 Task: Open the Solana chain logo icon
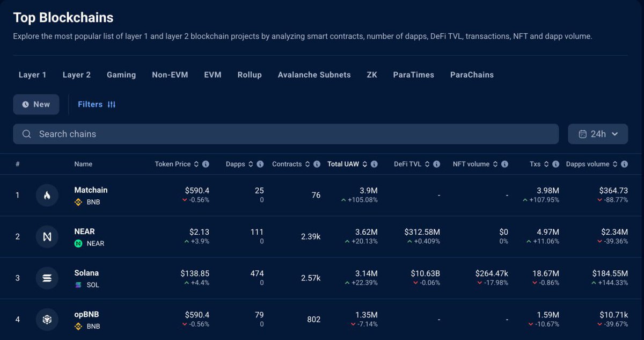47,278
